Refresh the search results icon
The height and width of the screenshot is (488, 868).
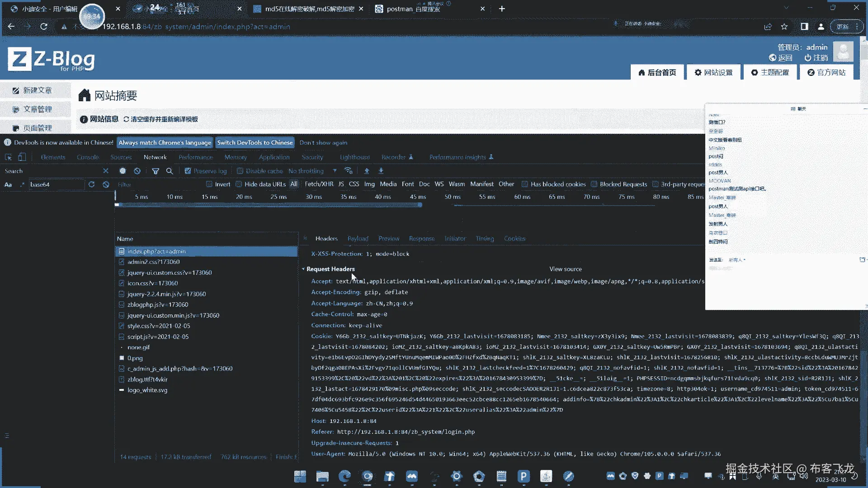click(x=91, y=184)
